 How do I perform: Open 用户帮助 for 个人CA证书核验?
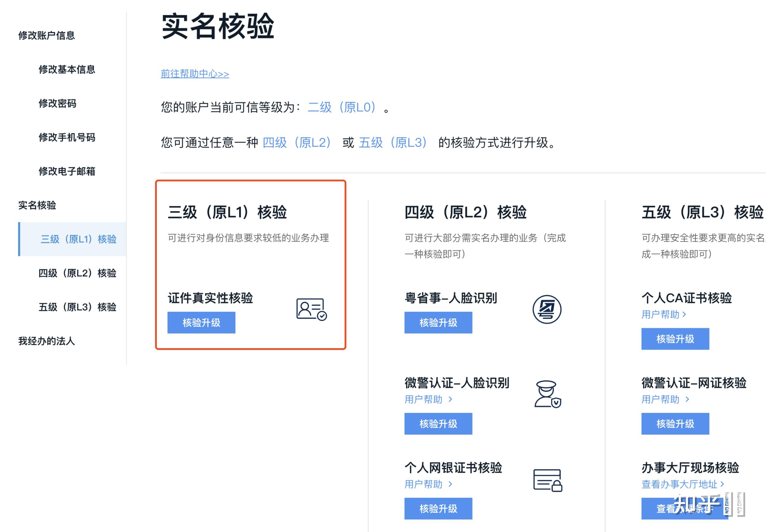coord(664,314)
